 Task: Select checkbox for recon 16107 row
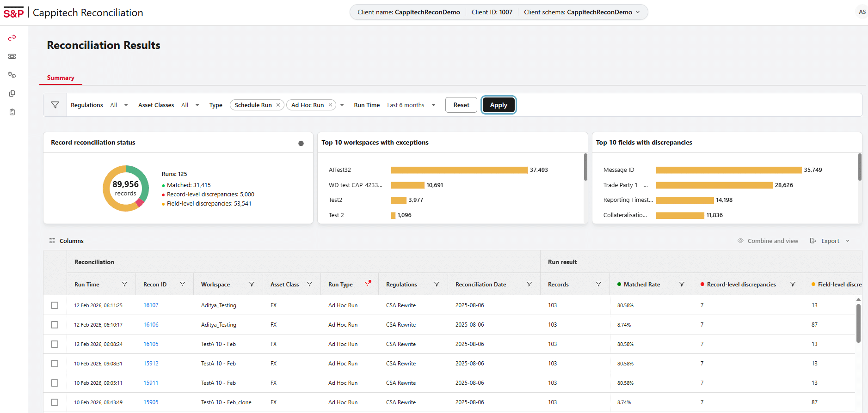pos(55,305)
